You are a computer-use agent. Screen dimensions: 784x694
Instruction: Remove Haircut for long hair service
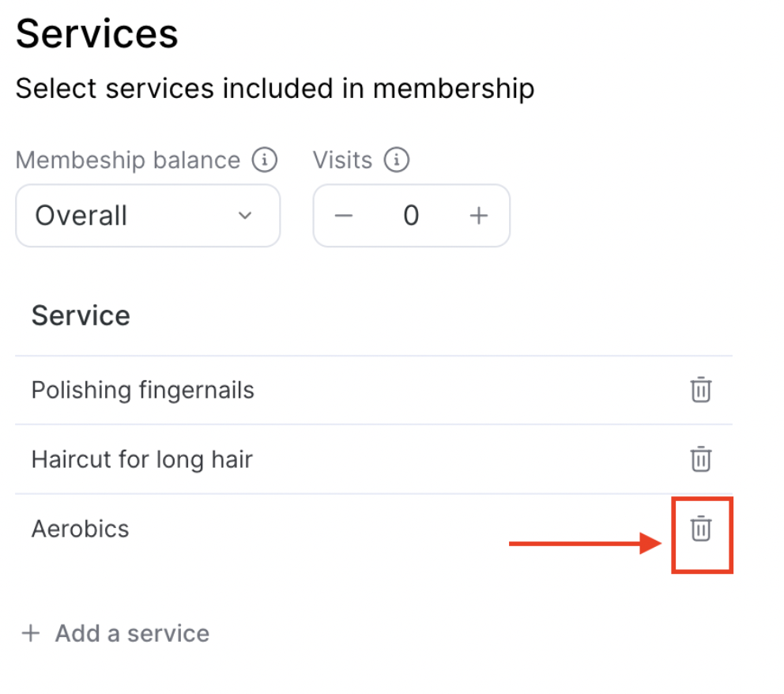(x=700, y=459)
